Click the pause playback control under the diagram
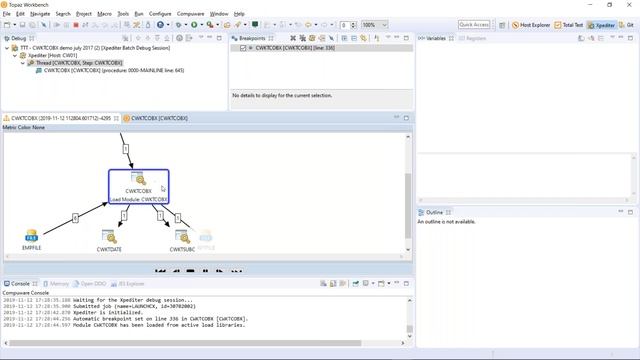Image resolution: width=640 pixels, height=360 pixels. click(x=205, y=271)
